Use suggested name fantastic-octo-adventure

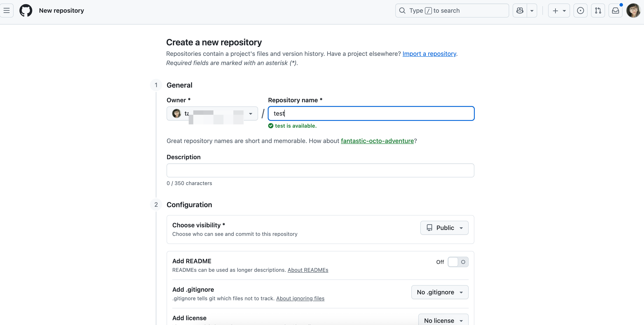point(377,141)
